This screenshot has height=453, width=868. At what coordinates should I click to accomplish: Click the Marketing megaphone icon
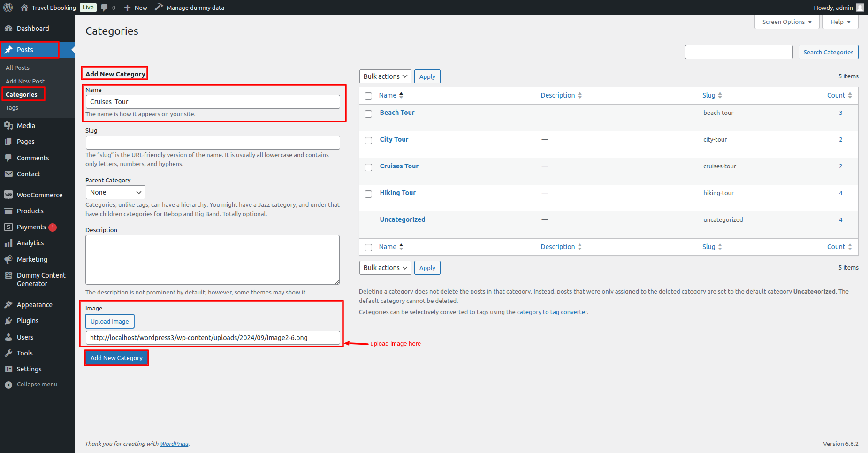tap(8, 259)
